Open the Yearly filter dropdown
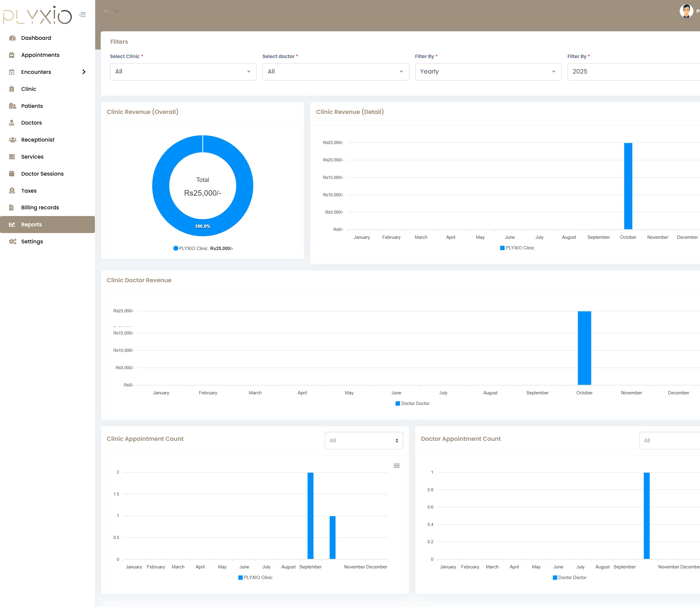 coord(488,71)
